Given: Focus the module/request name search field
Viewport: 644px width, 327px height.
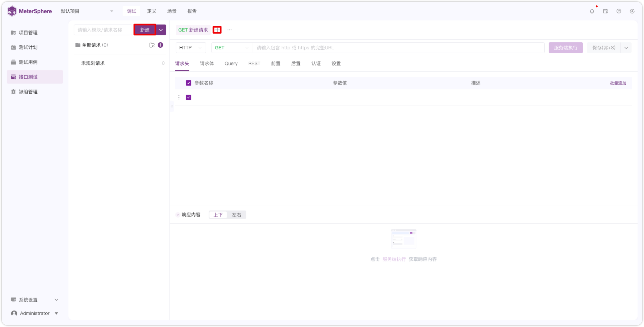Looking at the screenshot, I should (x=103, y=30).
